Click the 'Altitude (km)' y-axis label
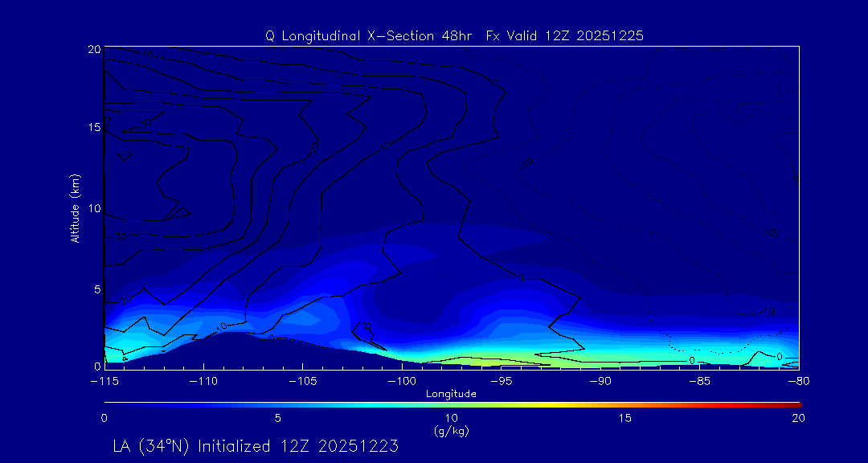The image size is (868, 463). [x=75, y=207]
